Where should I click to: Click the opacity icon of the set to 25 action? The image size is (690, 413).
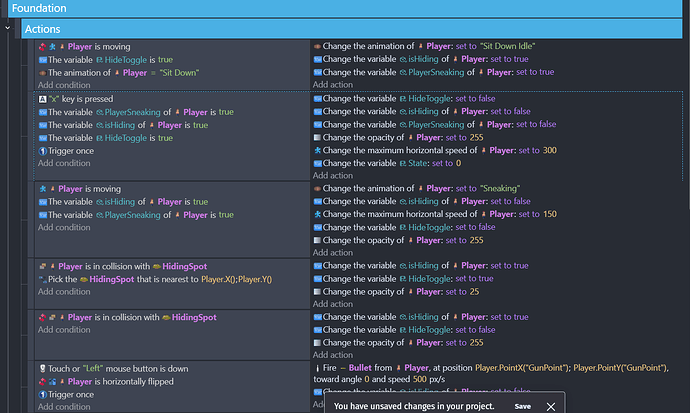(x=317, y=291)
